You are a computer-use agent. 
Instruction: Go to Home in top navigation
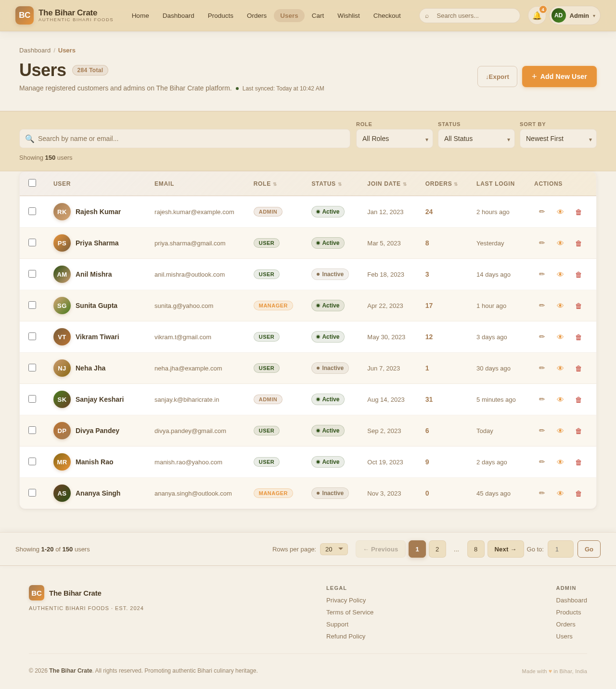pyautogui.click(x=141, y=15)
